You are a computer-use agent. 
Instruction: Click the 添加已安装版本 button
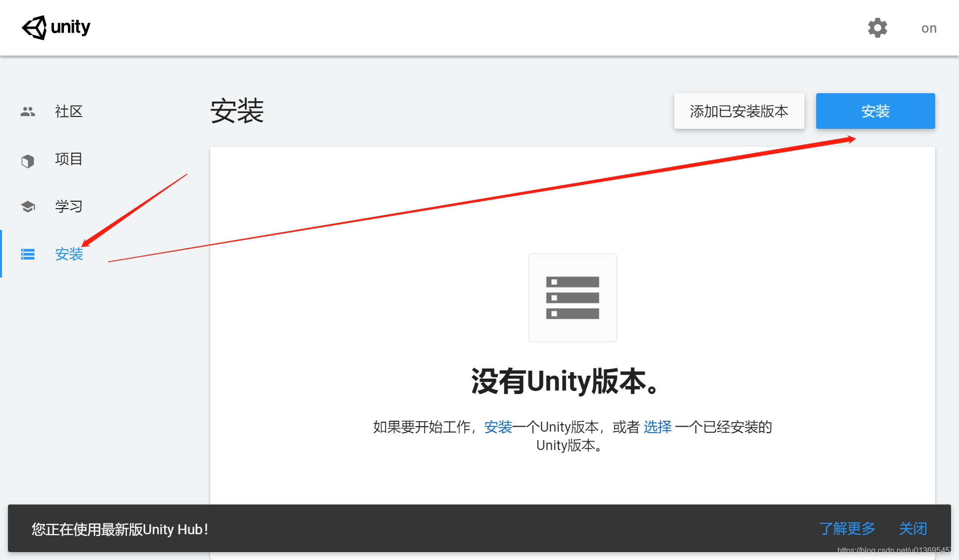click(x=739, y=111)
